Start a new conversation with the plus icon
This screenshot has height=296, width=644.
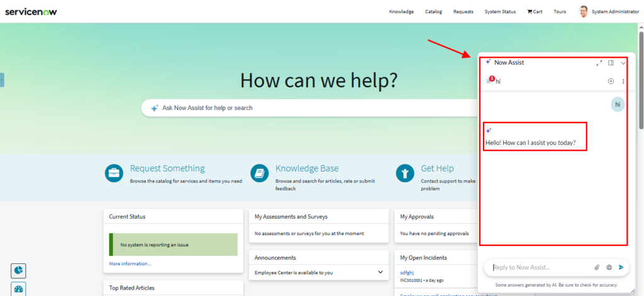pos(611,81)
